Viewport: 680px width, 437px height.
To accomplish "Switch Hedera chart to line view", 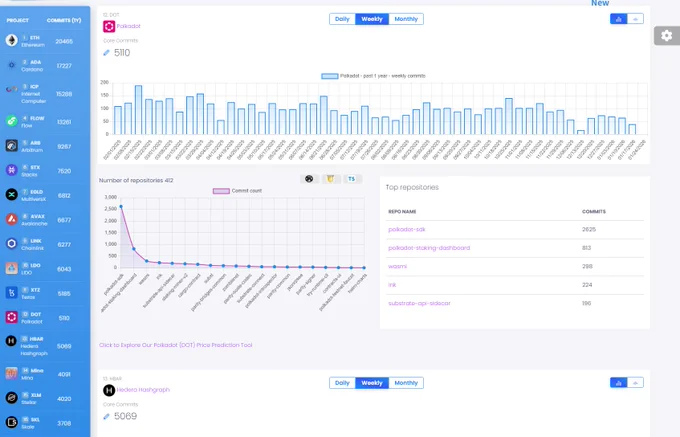I will click(635, 383).
